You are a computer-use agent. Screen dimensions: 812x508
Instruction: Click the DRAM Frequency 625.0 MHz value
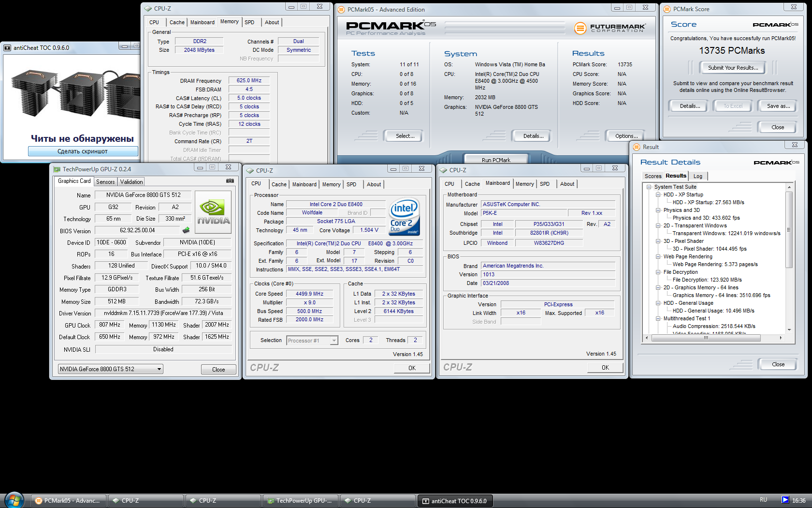click(249, 81)
